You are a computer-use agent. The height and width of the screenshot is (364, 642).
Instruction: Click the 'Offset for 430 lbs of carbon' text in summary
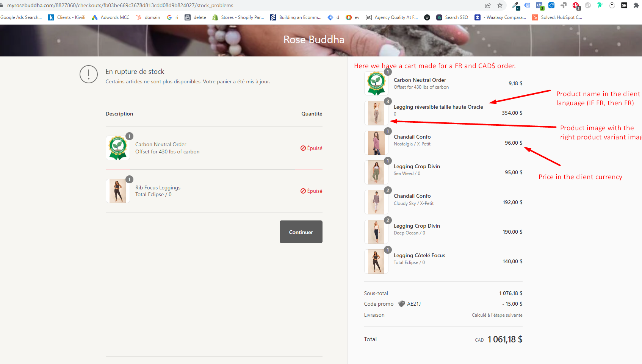421,87
